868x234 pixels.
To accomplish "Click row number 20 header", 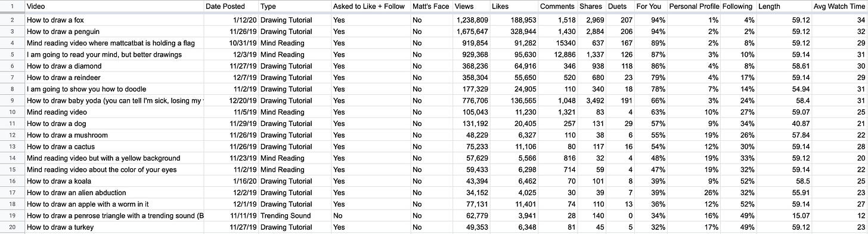I will tap(12, 227).
